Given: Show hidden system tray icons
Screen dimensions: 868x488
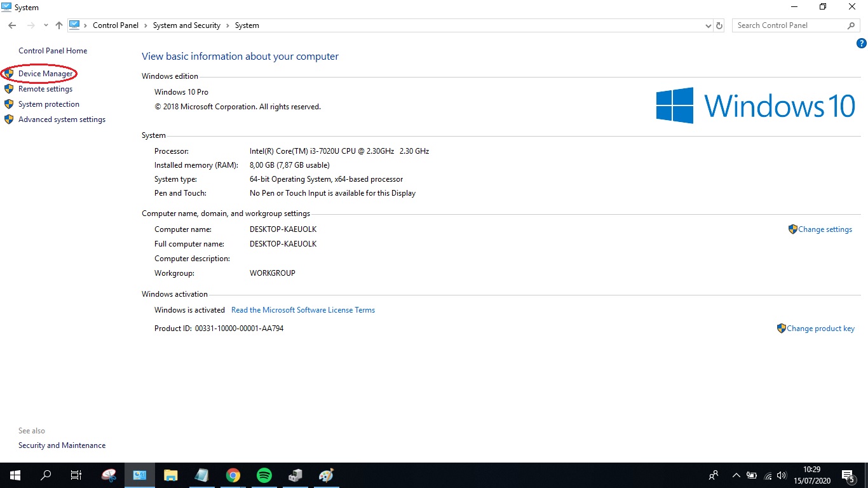Looking at the screenshot, I should tap(736, 475).
